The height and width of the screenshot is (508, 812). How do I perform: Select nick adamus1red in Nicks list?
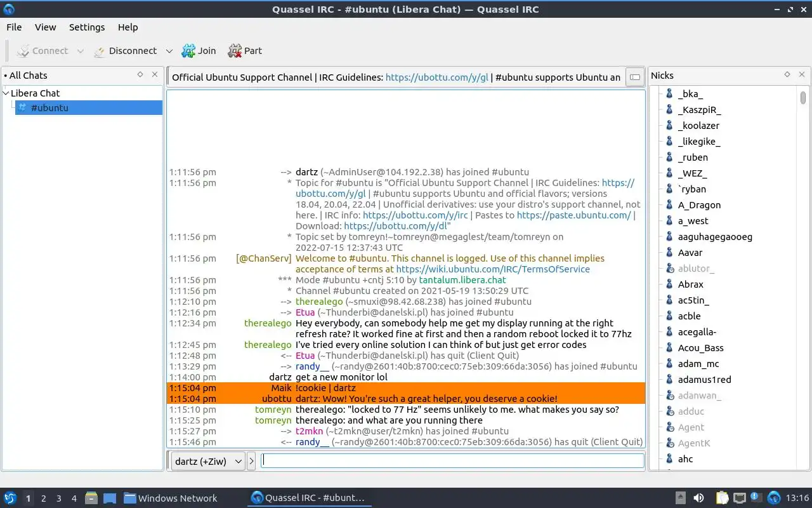click(704, 380)
